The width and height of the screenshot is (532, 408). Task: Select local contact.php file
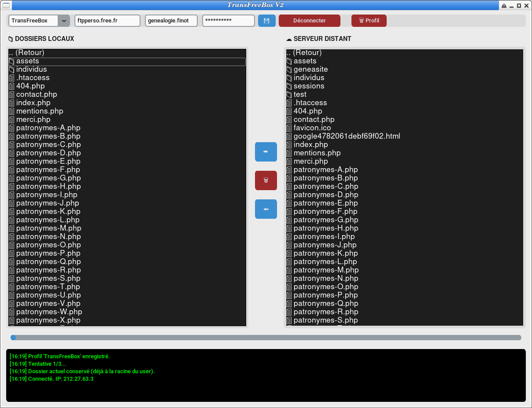[x=127, y=95]
